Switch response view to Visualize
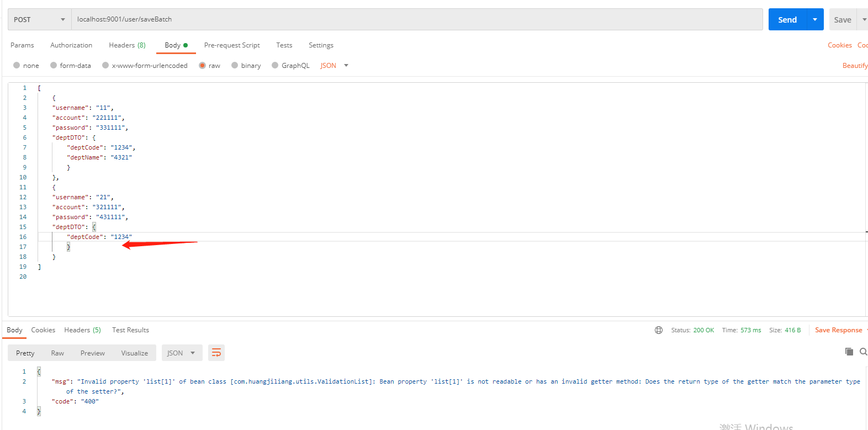 coord(135,353)
